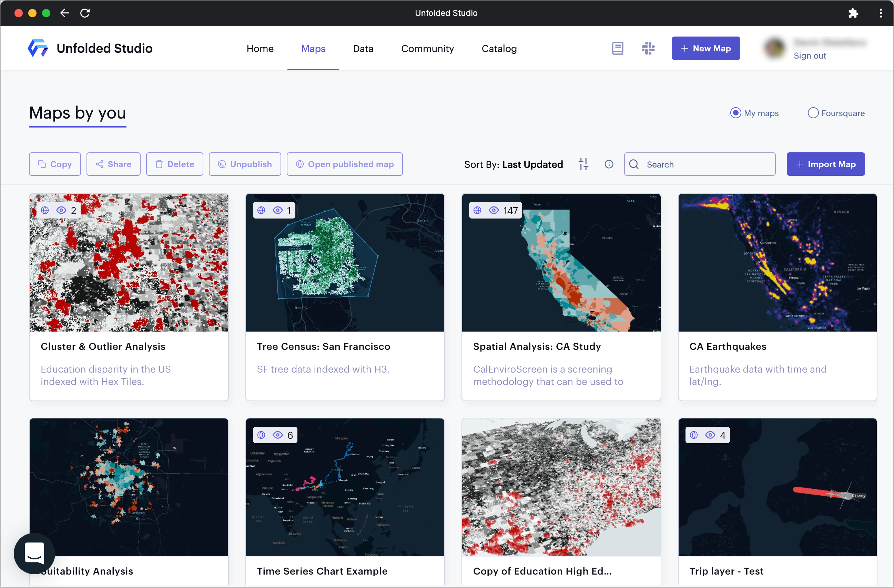The width and height of the screenshot is (894, 588).
Task: Click the Copy button
Action: [x=55, y=164]
